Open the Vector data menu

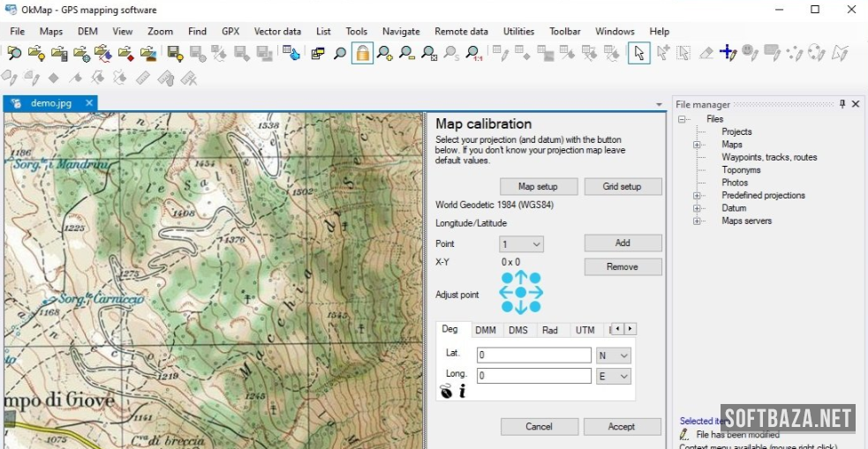pos(277,31)
